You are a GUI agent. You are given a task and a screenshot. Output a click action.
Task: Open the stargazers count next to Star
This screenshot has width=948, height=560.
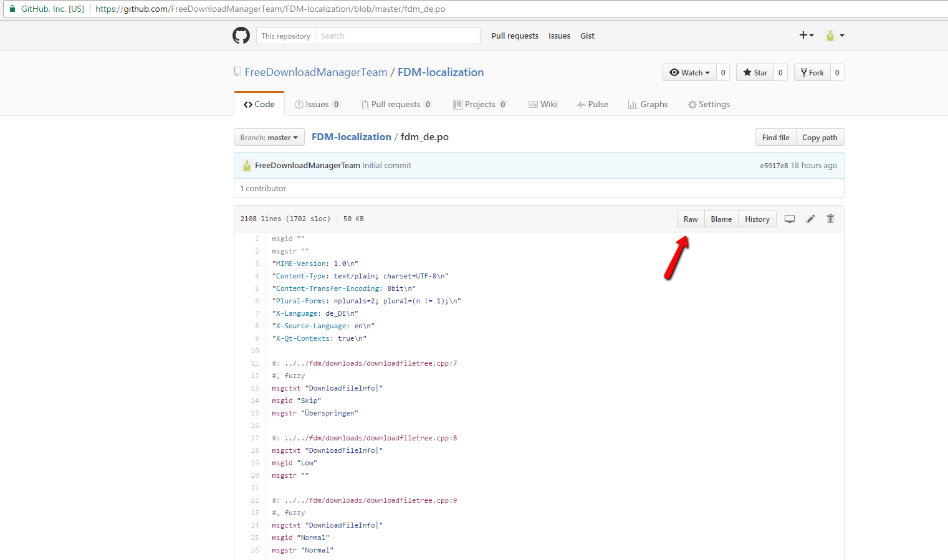[x=780, y=72]
